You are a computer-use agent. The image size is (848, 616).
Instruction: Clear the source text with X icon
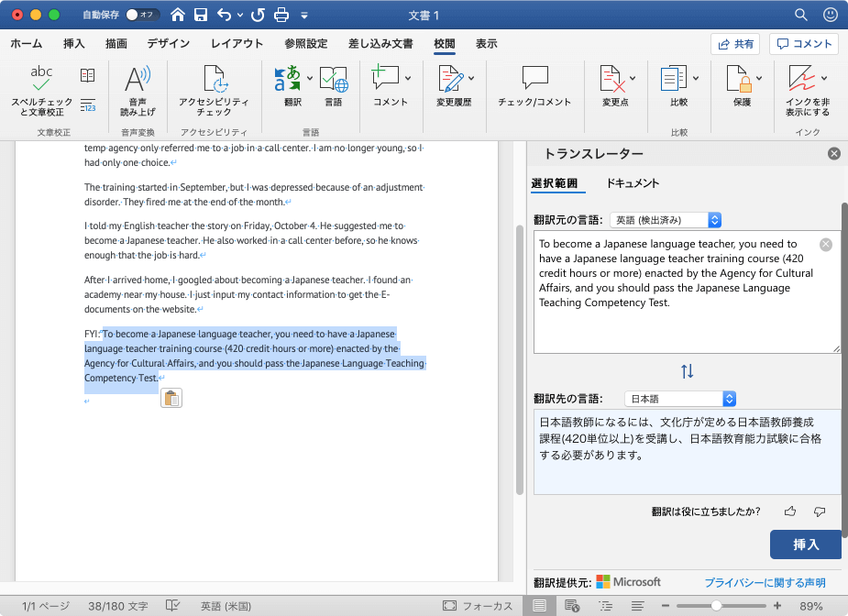826,245
